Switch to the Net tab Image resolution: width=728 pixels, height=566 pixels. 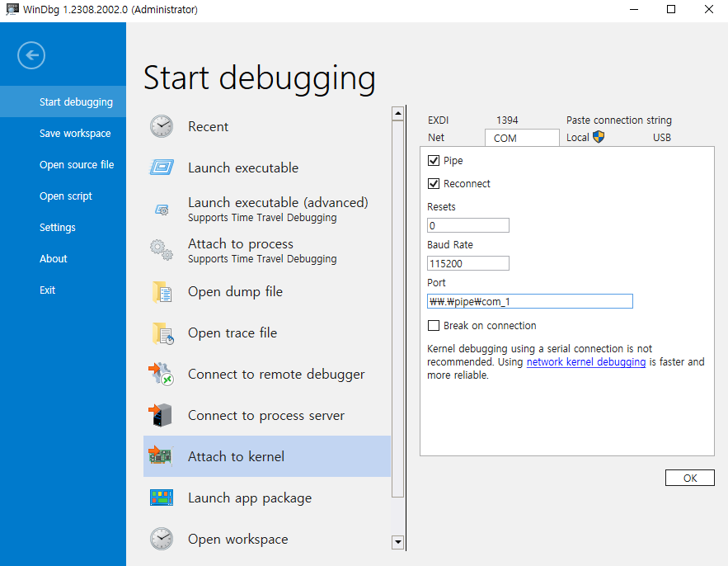click(x=436, y=138)
